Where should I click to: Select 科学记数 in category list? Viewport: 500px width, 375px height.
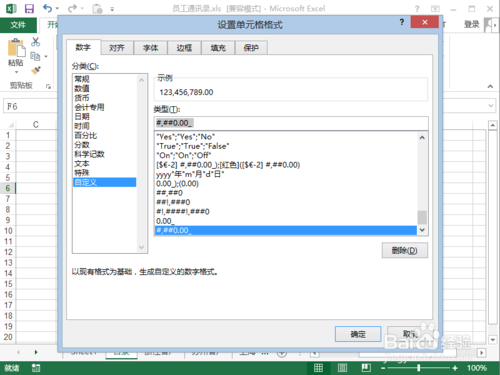105,154
